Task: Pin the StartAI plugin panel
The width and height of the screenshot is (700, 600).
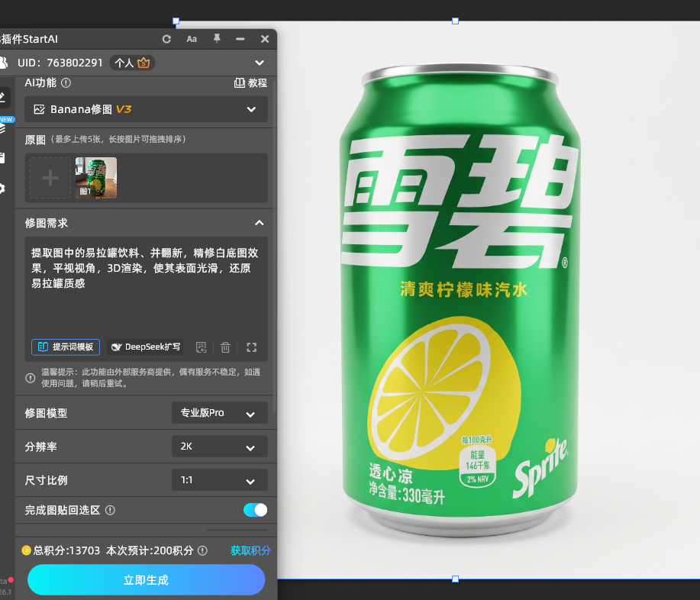Action: coord(217,39)
